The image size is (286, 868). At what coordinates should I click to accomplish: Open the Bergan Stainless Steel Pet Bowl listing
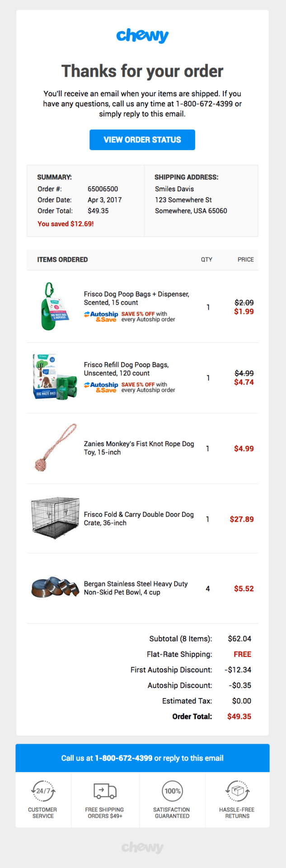coord(136,588)
